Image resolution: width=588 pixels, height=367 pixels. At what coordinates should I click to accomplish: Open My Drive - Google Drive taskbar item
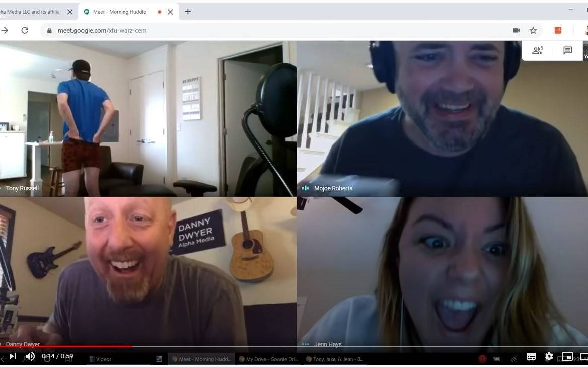pyautogui.click(x=268, y=359)
